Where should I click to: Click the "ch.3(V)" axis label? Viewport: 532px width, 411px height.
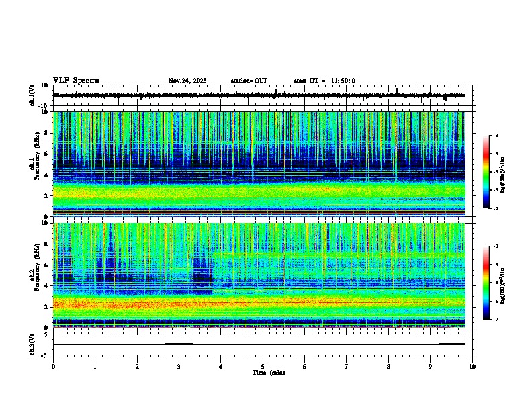point(32,345)
